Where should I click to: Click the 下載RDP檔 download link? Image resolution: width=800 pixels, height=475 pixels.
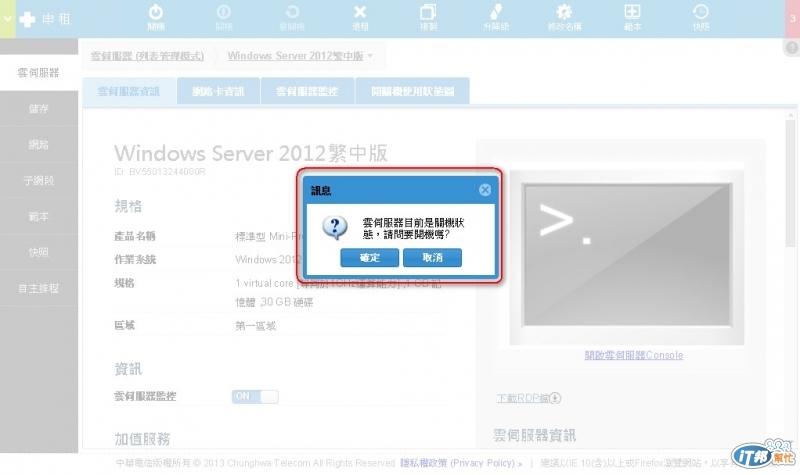point(529,398)
